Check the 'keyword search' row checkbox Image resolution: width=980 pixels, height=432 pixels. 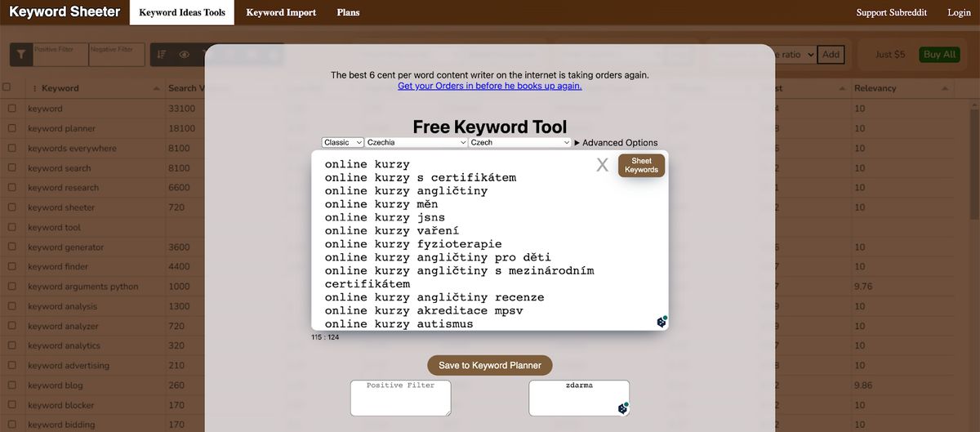12,168
